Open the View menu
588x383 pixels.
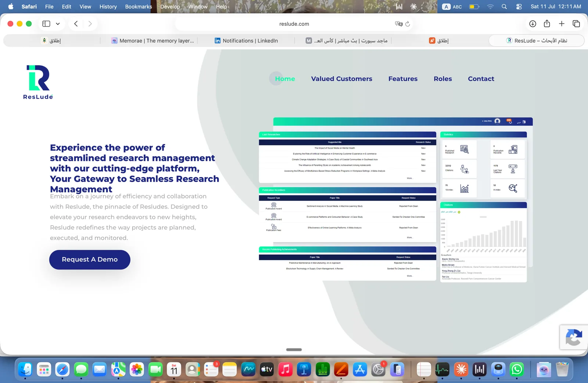click(x=85, y=7)
